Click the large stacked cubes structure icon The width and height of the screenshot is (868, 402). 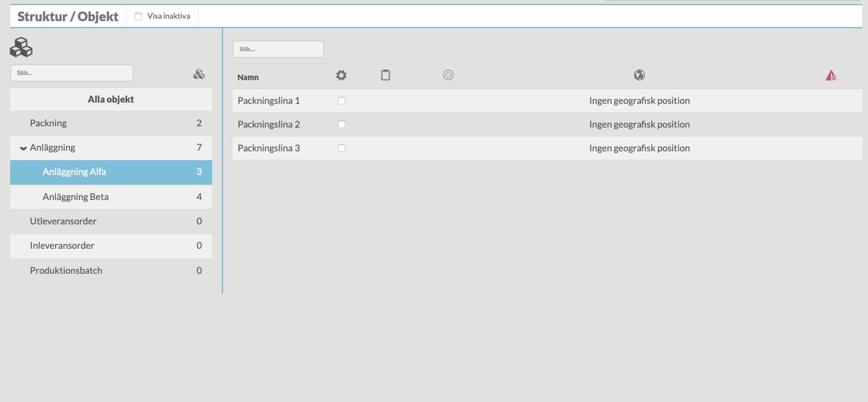(21, 47)
